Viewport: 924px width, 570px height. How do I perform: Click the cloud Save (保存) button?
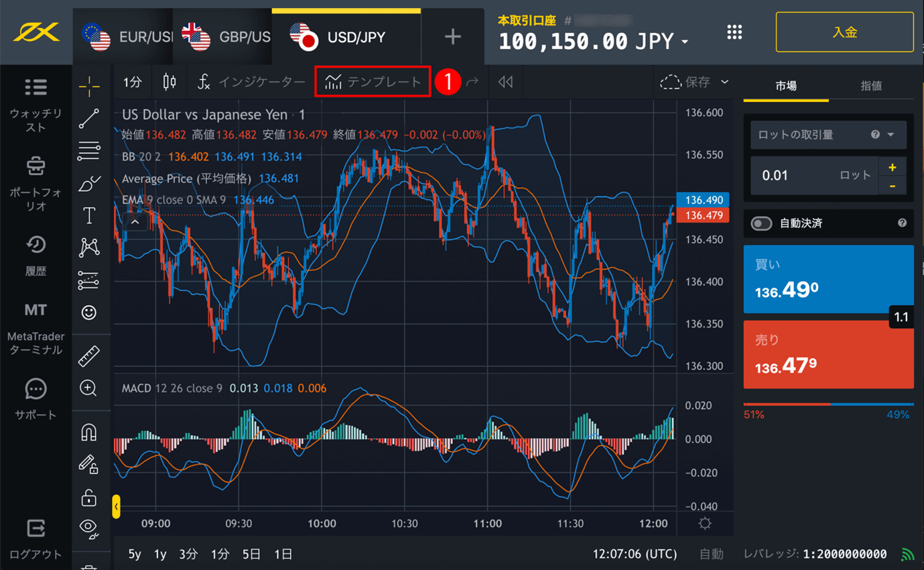[x=685, y=82]
